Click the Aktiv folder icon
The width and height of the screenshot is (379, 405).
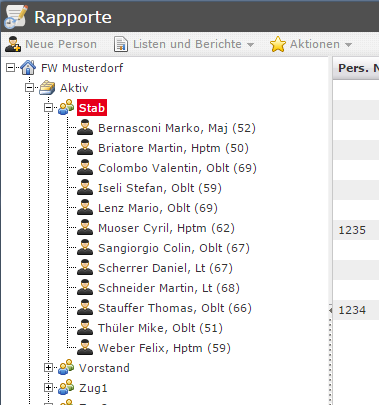click(x=47, y=88)
